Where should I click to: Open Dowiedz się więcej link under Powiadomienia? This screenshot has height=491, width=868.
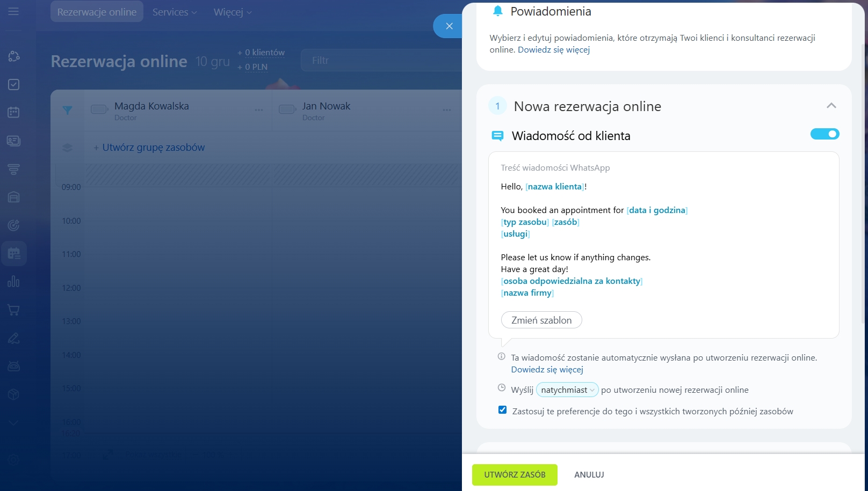click(x=554, y=50)
